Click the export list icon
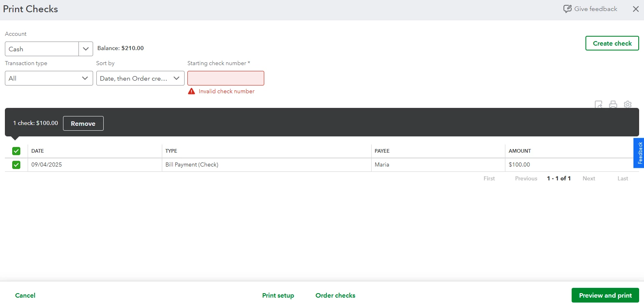 (x=598, y=104)
